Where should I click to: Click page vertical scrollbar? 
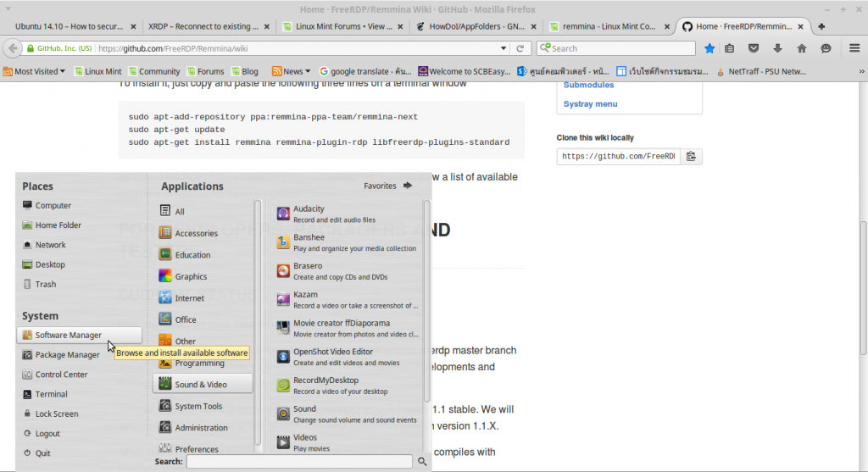(863, 288)
